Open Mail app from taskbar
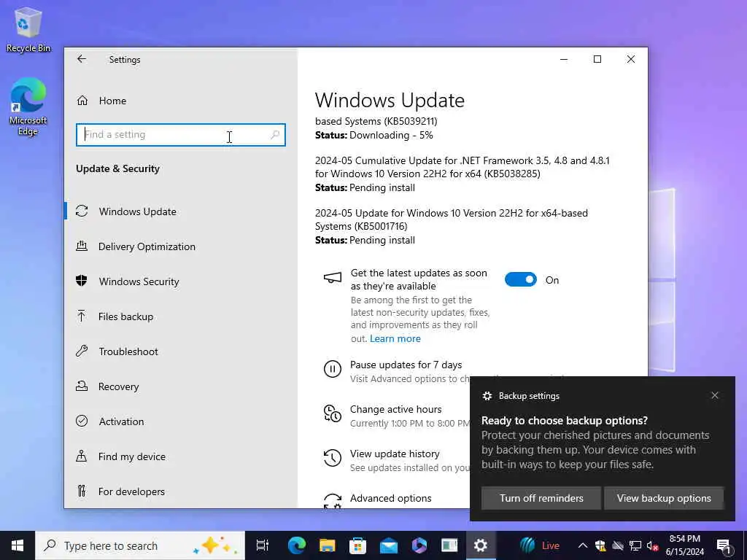Viewport: 747px width, 560px height. (x=389, y=545)
